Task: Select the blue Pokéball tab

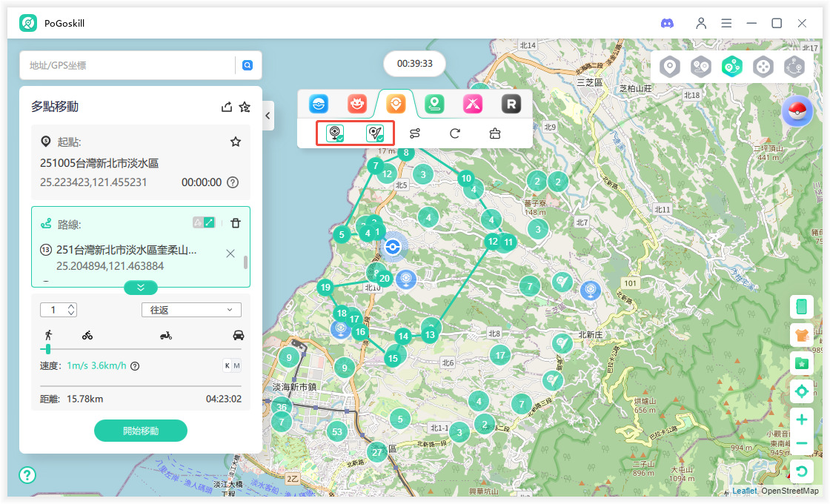Action: 319,104
